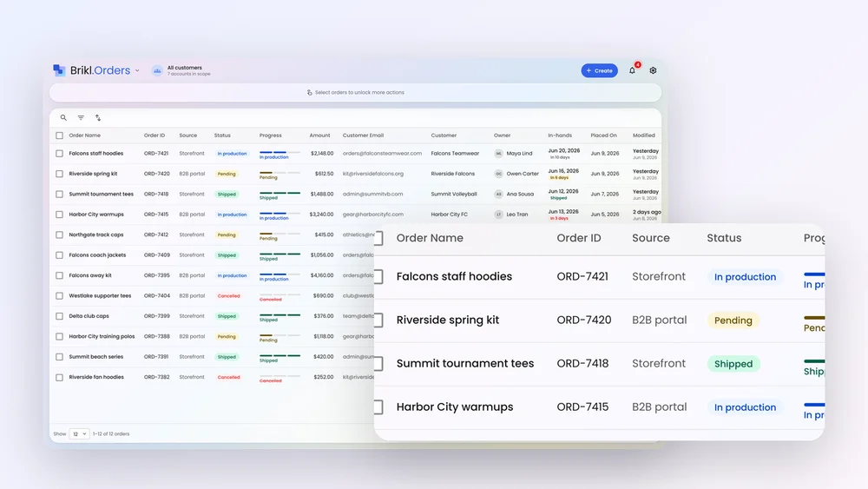Click amount $4,160.00 of Falcons away kit
Image resolution: width=868 pixels, height=489 pixels.
(x=322, y=275)
